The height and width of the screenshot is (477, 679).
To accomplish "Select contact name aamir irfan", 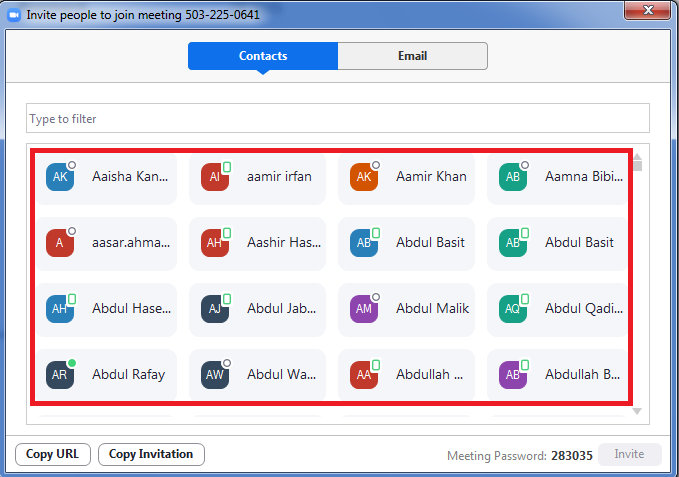I will [x=279, y=177].
